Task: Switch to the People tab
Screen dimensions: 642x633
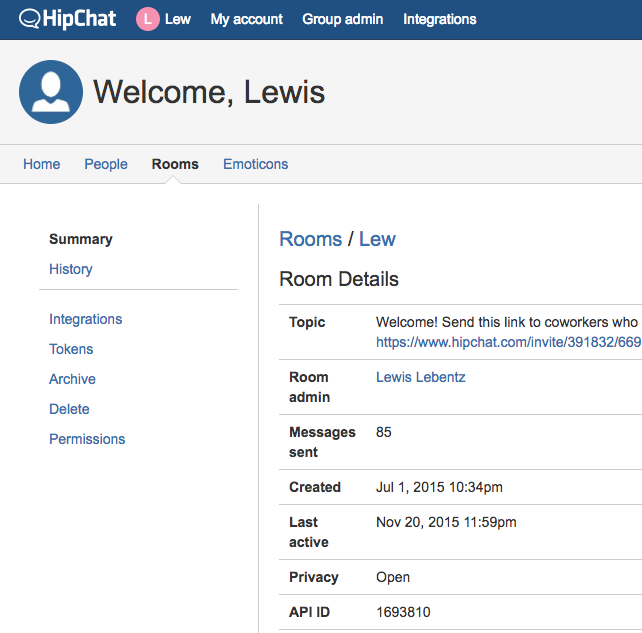Action: [x=106, y=164]
